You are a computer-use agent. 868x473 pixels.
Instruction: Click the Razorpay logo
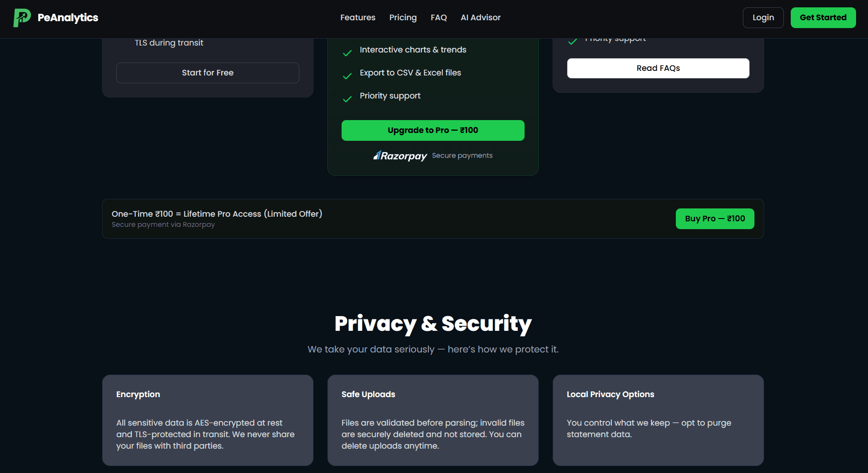coord(400,156)
